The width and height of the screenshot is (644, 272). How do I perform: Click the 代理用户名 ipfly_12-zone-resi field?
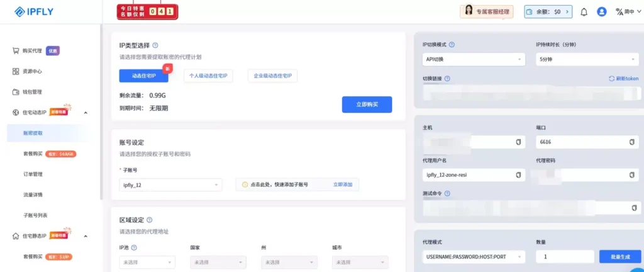pyautogui.click(x=474, y=175)
